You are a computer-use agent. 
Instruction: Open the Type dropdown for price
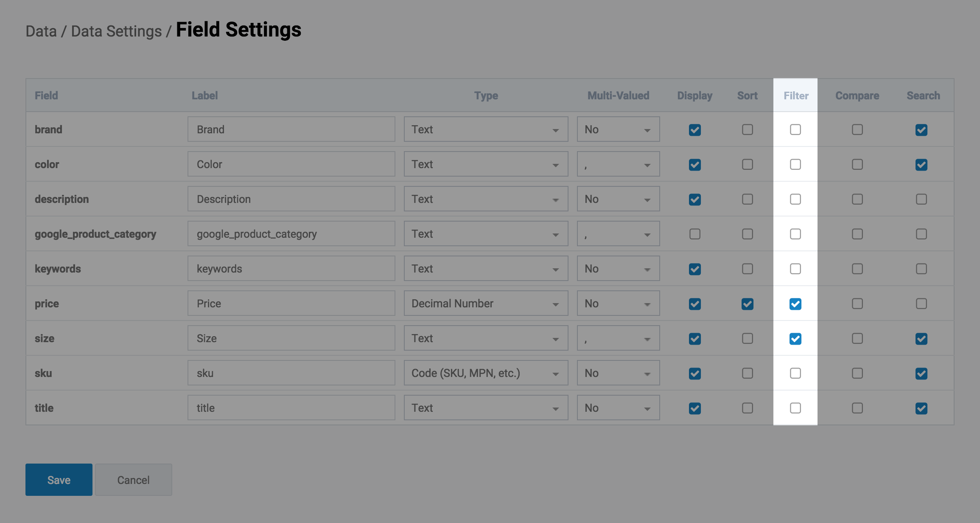click(x=485, y=304)
